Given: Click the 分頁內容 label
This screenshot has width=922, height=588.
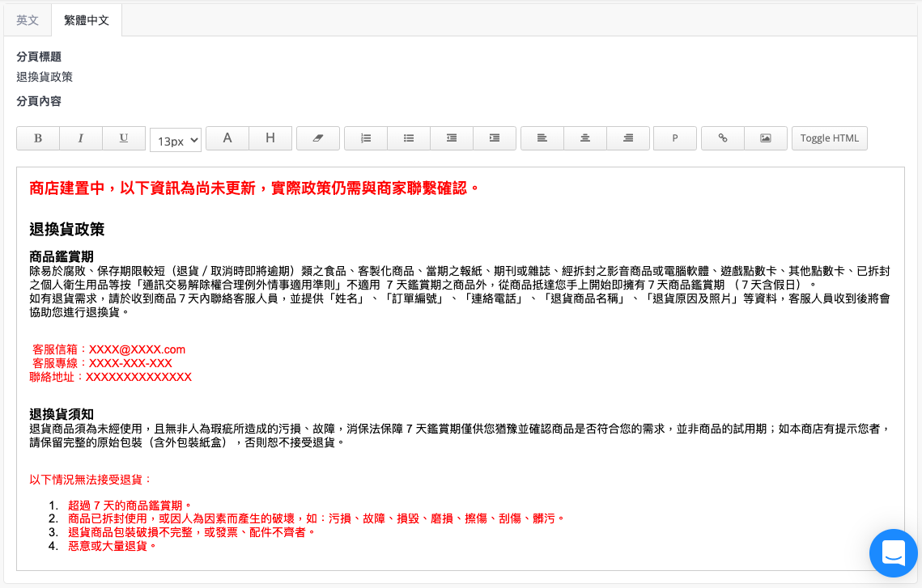Looking at the screenshot, I should pos(39,101).
